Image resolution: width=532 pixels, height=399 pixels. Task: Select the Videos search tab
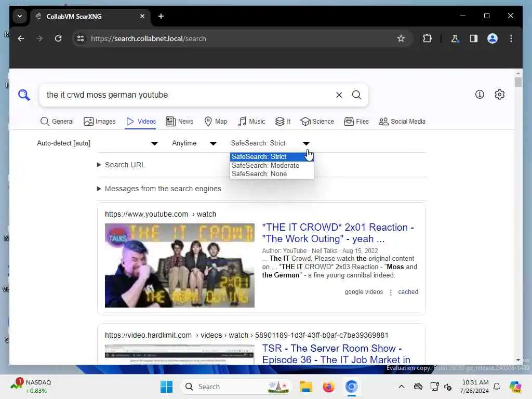141,122
